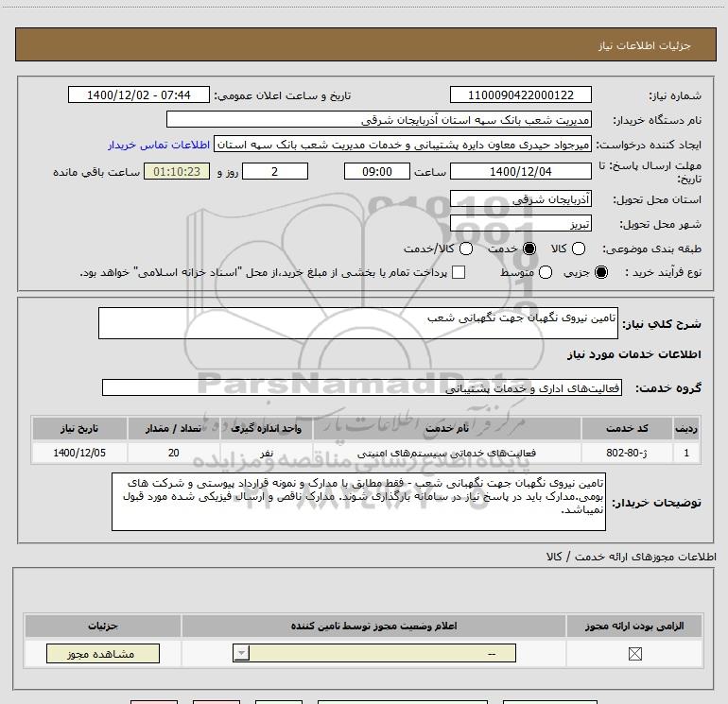Click the deadline hour field 09:00
Viewport: 728px width, 704px height.
click(x=377, y=171)
